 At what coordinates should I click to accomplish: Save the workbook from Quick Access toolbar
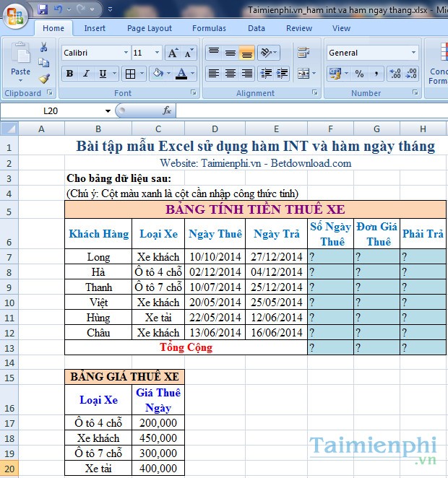43,10
